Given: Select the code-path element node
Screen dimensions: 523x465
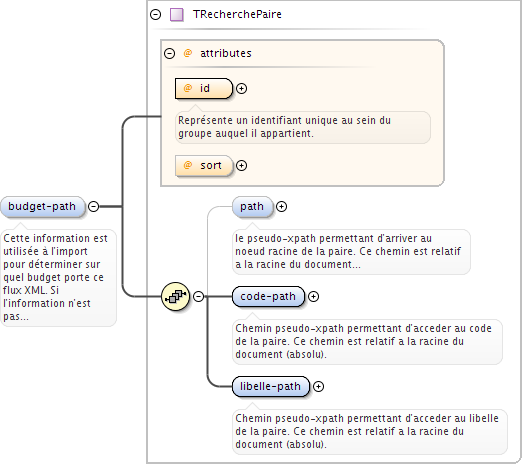Looking at the screenshot, I should 268,296.
